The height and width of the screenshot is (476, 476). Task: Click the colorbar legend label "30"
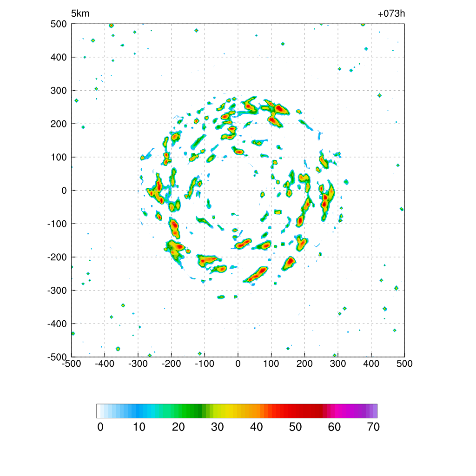218,427
